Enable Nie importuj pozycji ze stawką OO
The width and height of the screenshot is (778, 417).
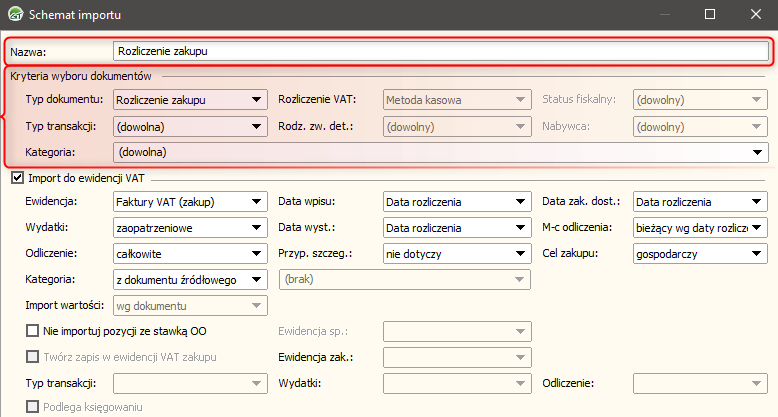point(32,330)
